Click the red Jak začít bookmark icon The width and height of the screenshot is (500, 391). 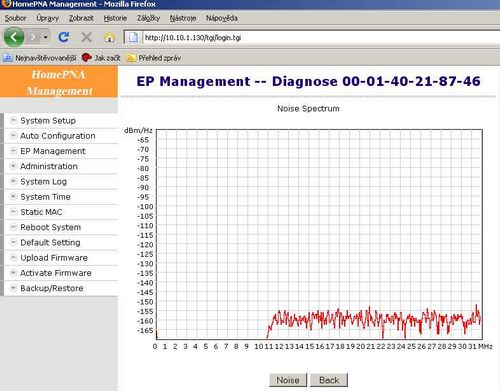[86, 58]
